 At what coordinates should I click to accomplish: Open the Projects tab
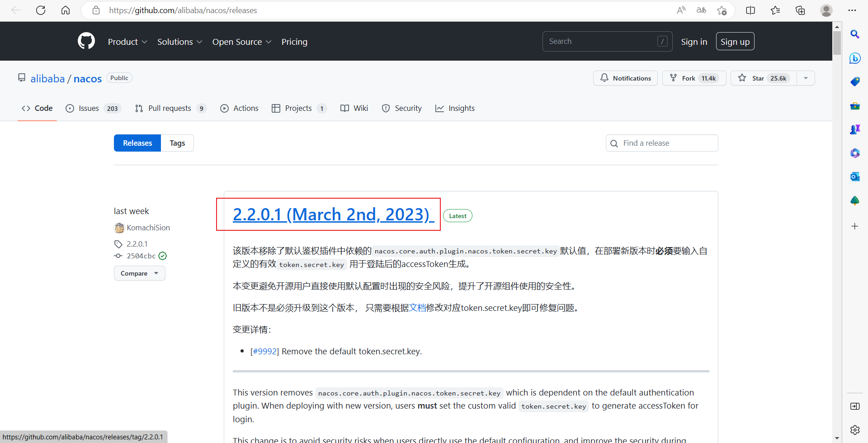point(299,108)
